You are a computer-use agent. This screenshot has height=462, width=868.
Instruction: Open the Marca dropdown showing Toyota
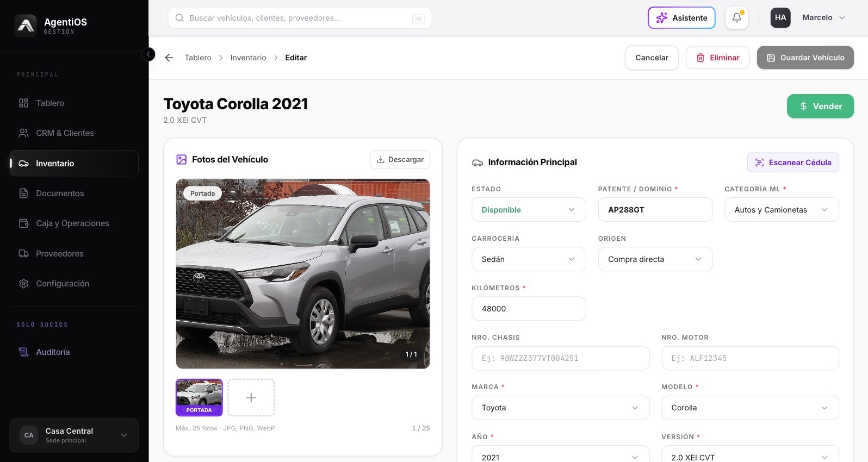[x=560, y=408]
